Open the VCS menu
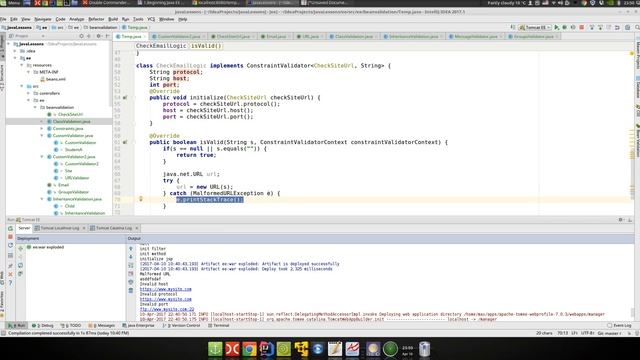The height and width of the screenshot is (360, 640). click(x=151, y=19)
